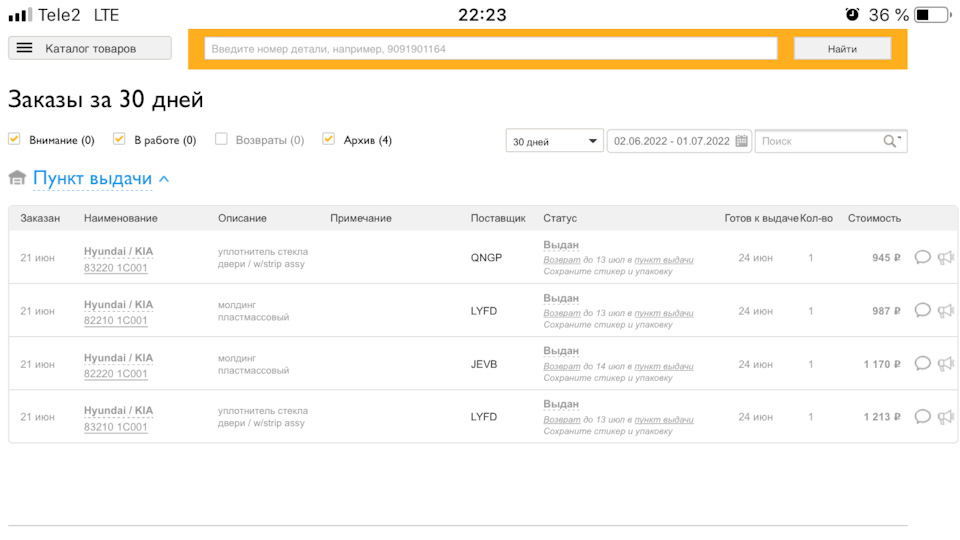Open the comment bubble on the 1 213 ₽ order

tap(922, 416)
